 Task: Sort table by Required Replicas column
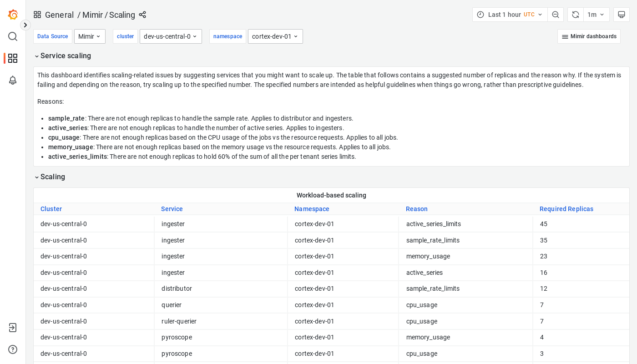pos(566,209)
